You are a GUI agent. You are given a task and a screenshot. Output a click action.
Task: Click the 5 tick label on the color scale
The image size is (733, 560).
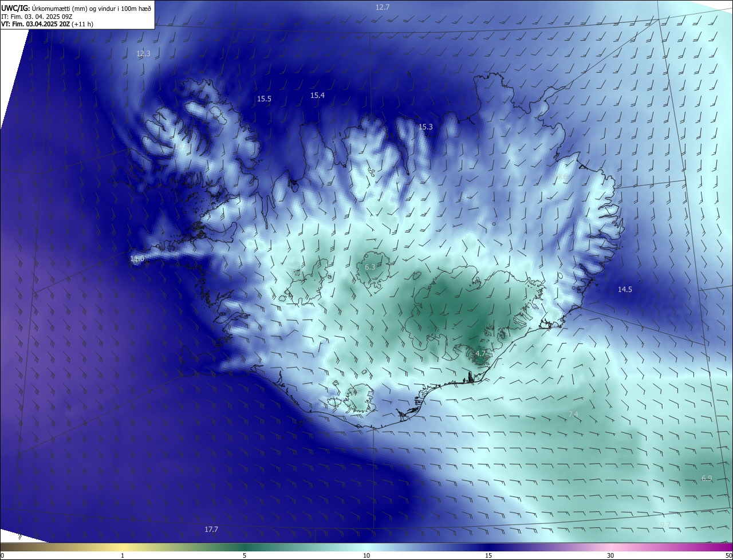point(245,555)
